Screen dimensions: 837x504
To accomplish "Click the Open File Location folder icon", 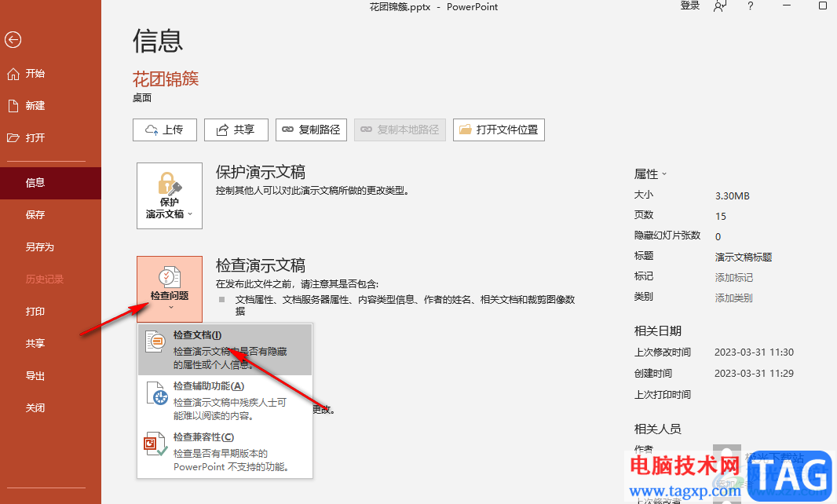I will pos(466,130).
